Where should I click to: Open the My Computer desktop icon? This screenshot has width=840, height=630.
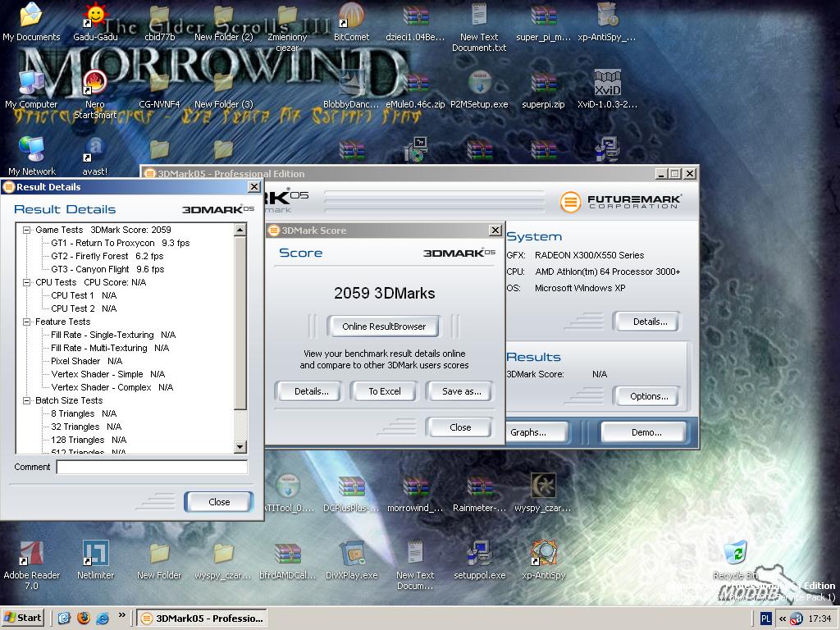tap(31, 89)
